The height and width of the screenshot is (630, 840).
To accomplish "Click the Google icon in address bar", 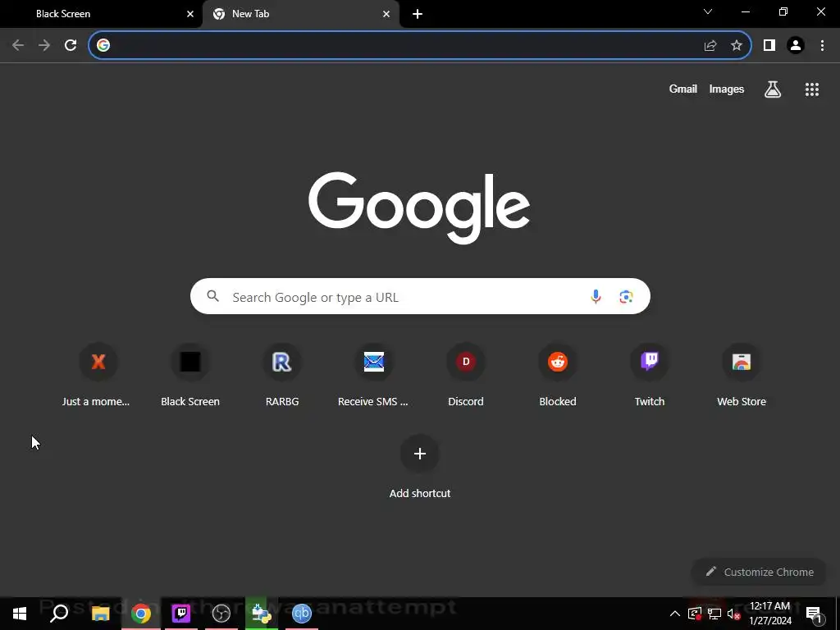I will [x=103, y=45].
